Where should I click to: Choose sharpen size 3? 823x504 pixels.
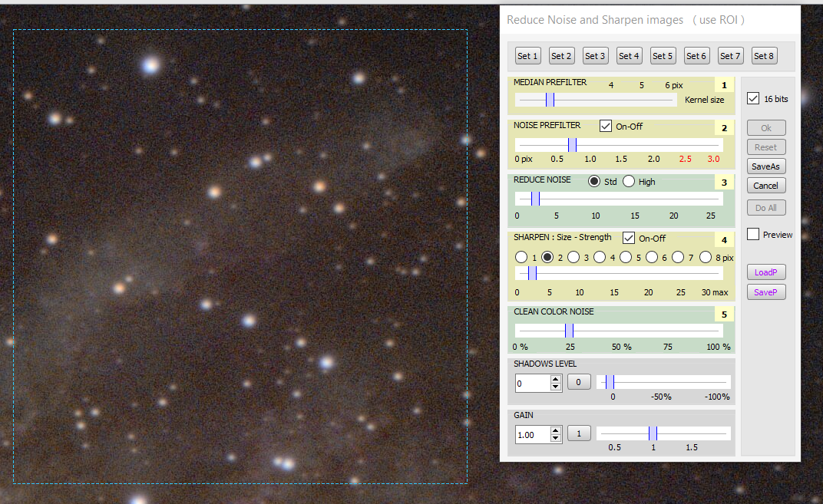(x=573, y=257)
